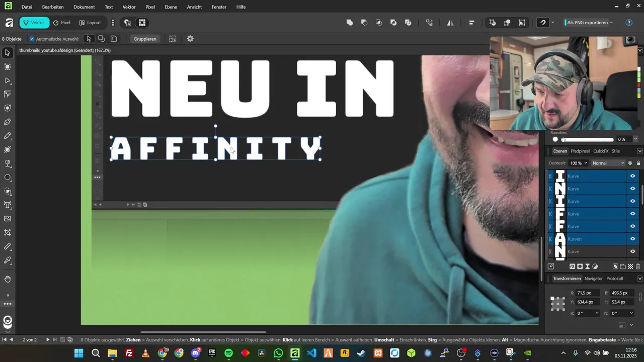The width and height of the screenshot is (644, 362).
Task: Open the alignment options icon
Action: click(x=471, y=23)
